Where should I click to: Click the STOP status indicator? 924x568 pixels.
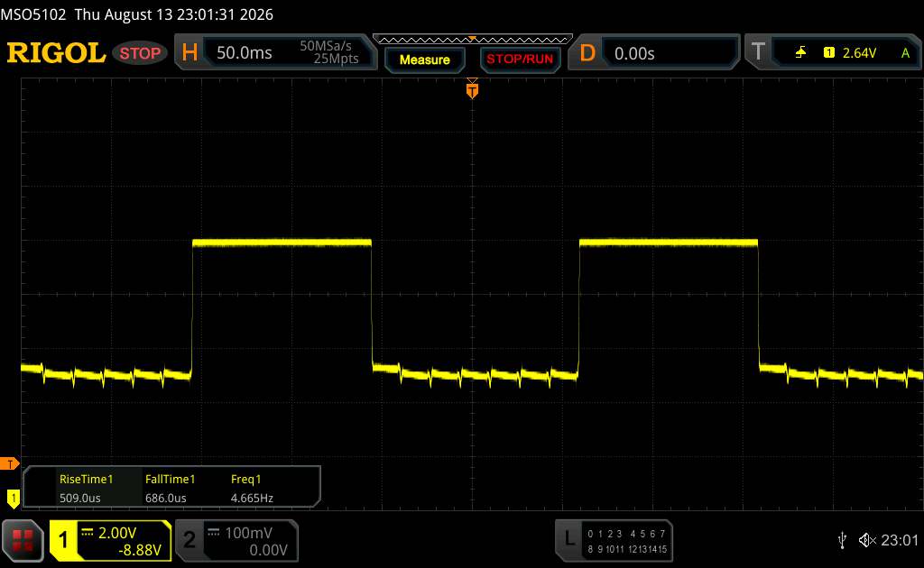coord(140,53)
